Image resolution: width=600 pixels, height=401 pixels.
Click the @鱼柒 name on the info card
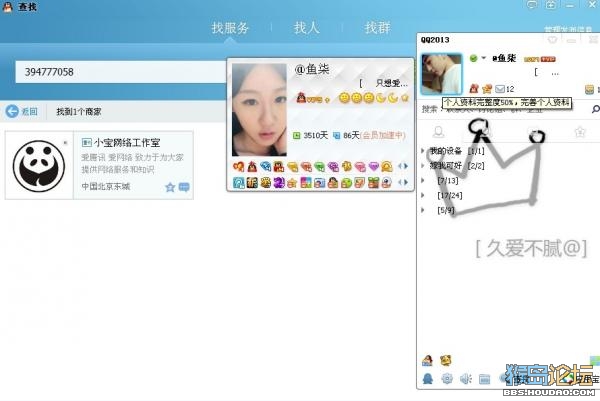(311, 69)
